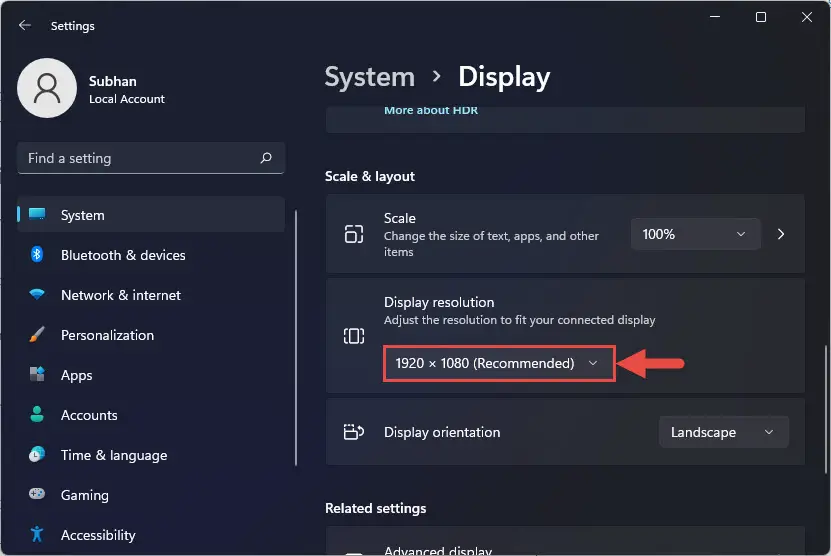This screenshot has height=556, width=831.
Task: Click the Advanced display row
Action: 565,541
